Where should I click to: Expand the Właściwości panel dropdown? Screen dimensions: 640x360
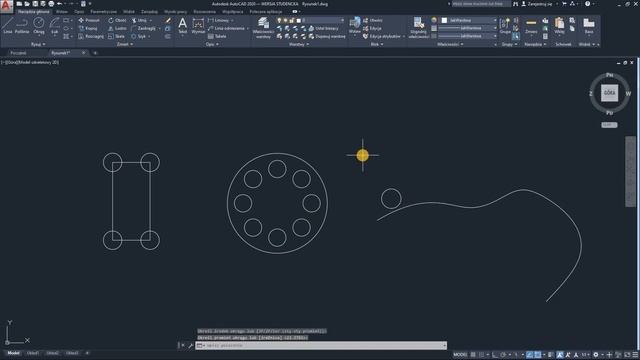click(x=450, y=44)
